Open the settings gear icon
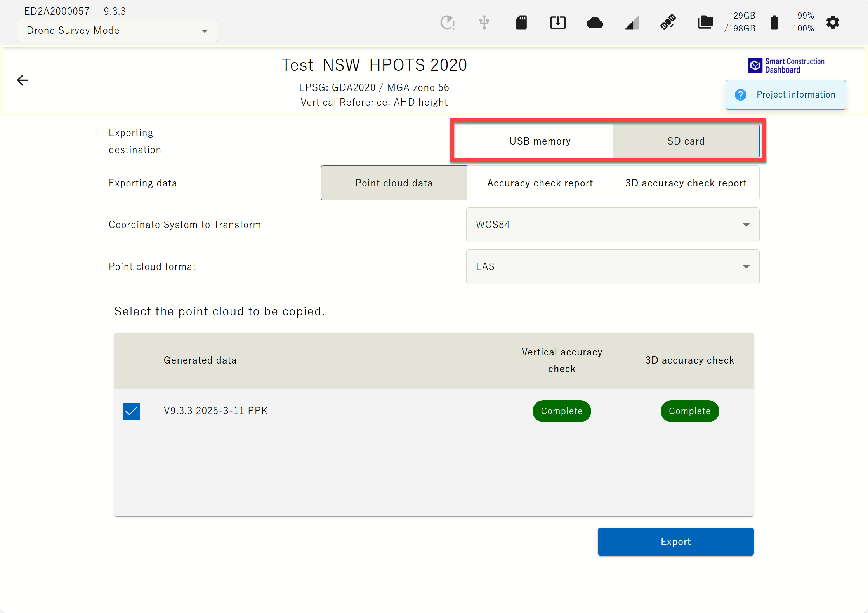Image resolution: width=868 pixels, height=613 pixels. (x=833, y=23)
